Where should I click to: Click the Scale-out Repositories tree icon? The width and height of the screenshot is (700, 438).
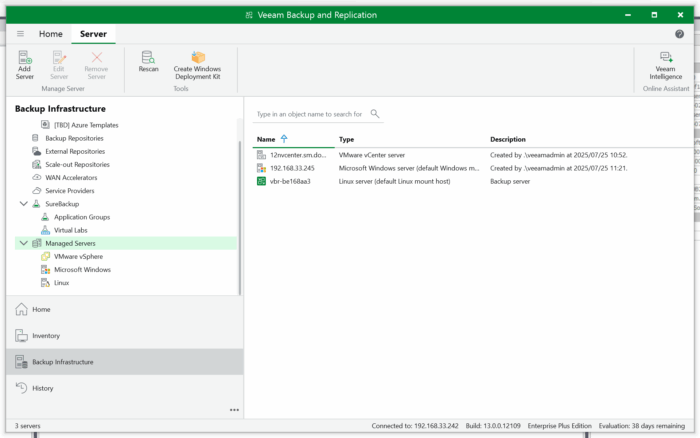point(37,164)
